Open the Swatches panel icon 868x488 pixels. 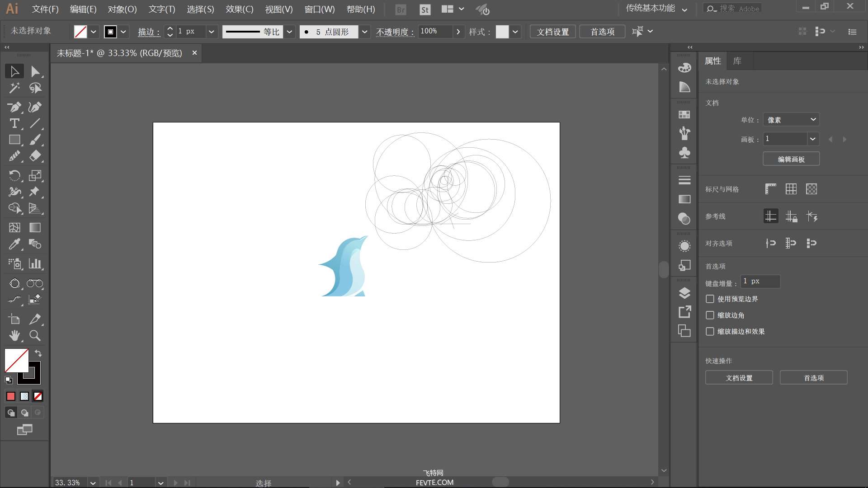(684, 115)
